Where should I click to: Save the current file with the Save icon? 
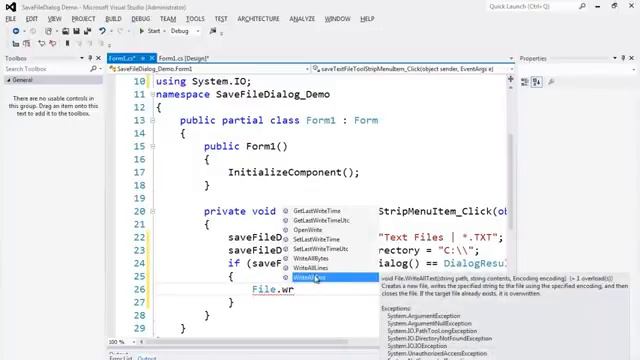point(76,31)
